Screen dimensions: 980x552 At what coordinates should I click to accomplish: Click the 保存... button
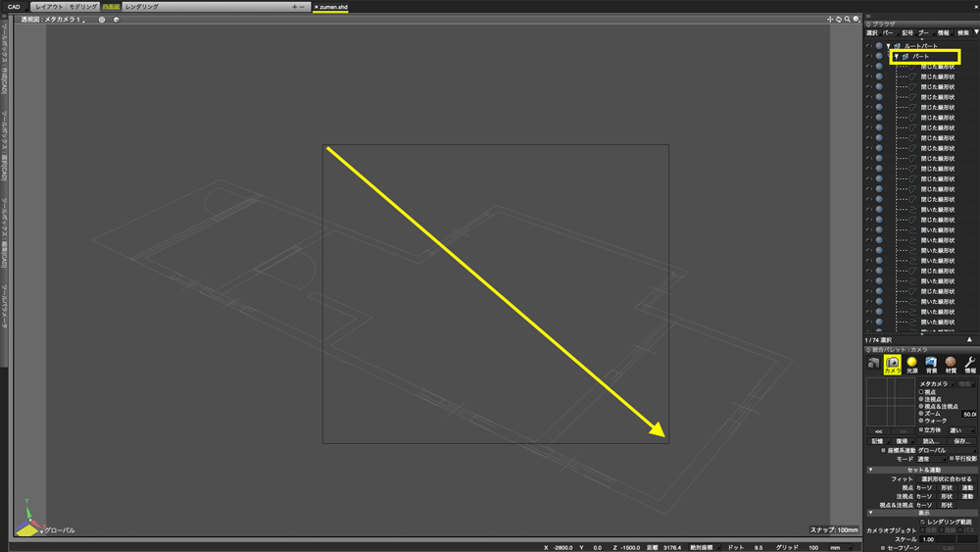(x=962, y=441)
